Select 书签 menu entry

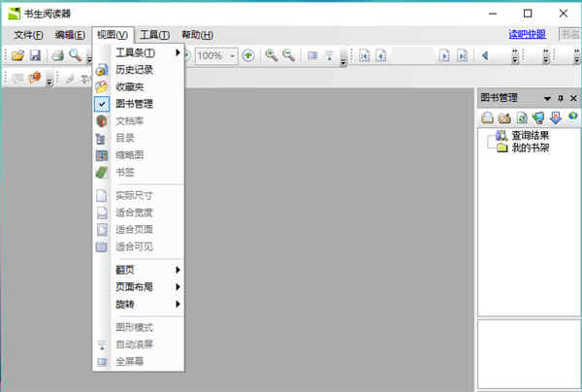[139, 173]
